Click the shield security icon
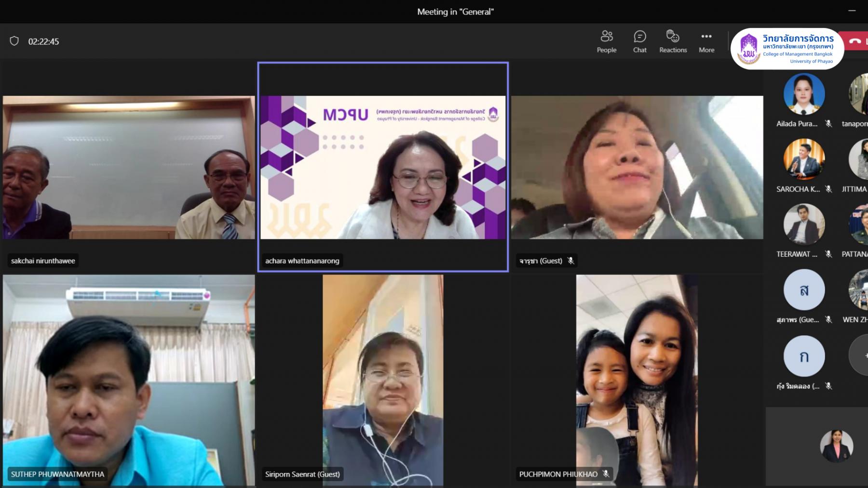 point(14,41)
